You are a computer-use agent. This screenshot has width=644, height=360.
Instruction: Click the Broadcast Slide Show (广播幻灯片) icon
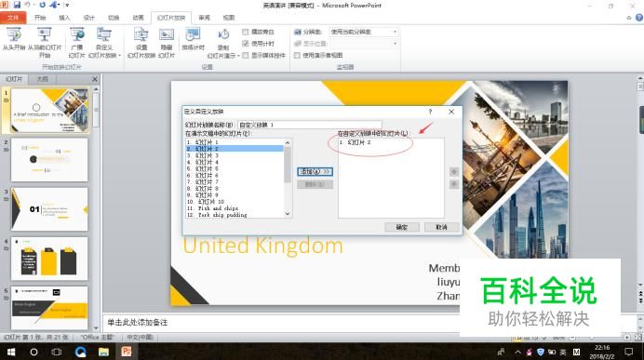[77, 34]
